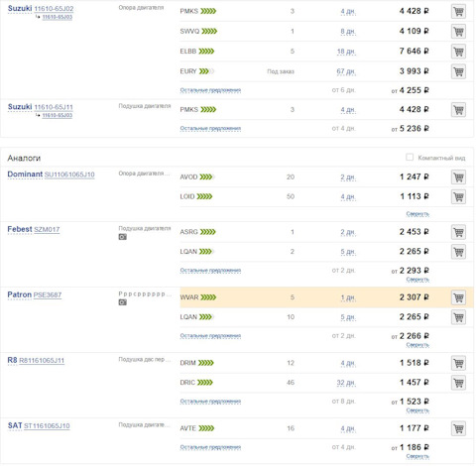Open R8 part number R81161065J11
This screenshot has width=476, height=466.
42,361
